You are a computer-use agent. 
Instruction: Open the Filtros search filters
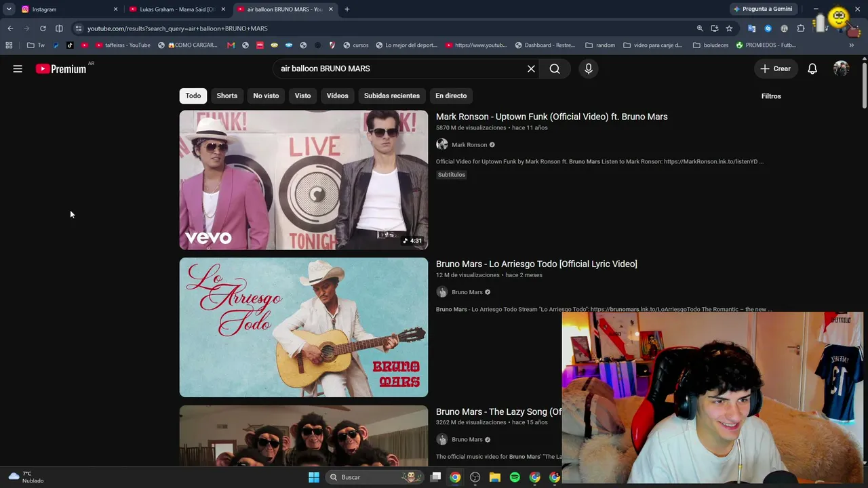771,96
